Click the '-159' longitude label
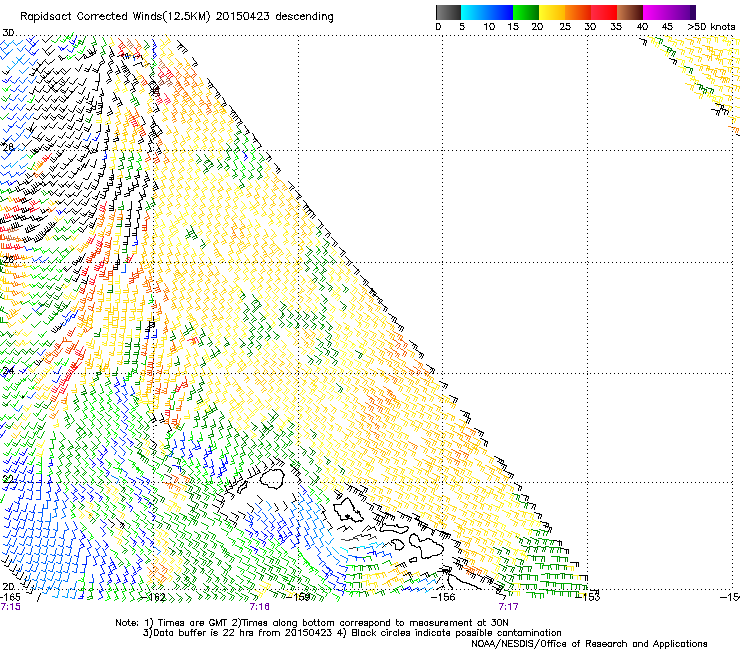740x650 pixels. 299,597
